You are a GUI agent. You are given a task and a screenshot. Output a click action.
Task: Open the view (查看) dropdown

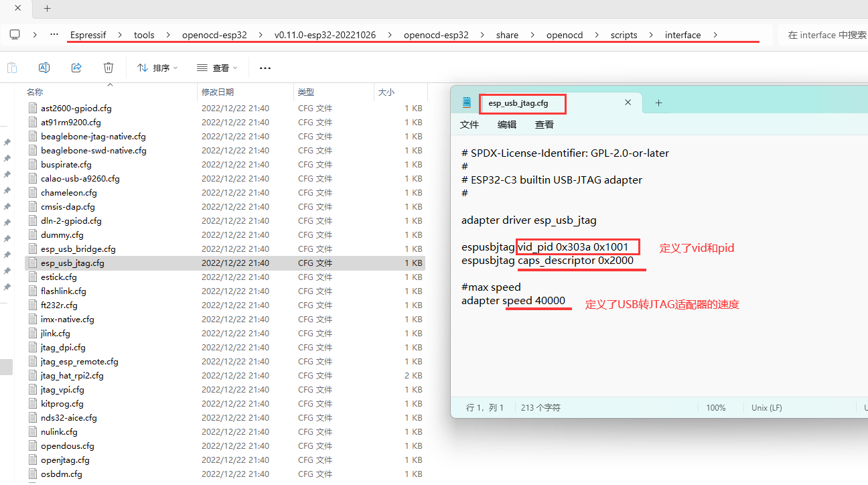click(218, 68)
